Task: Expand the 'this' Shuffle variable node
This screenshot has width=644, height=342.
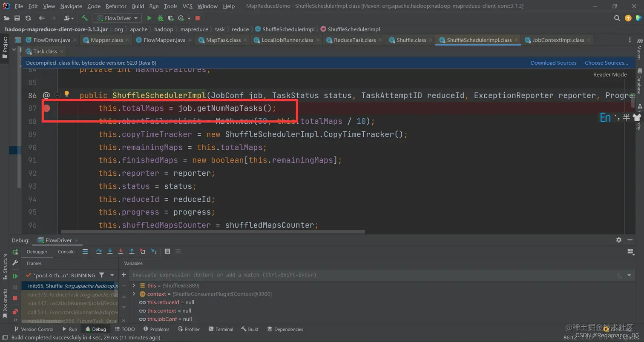Action: tap(134, 285)
